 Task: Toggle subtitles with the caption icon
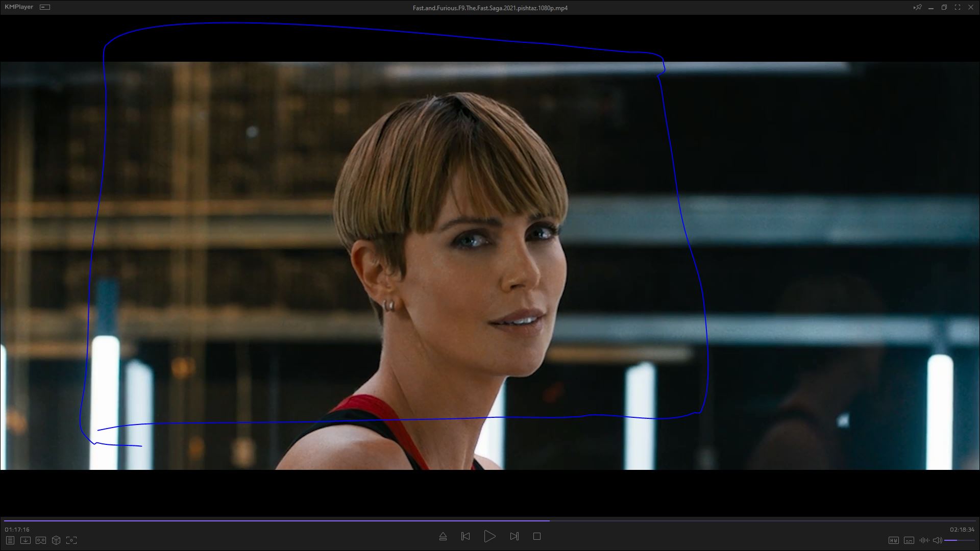click(909, 540)
